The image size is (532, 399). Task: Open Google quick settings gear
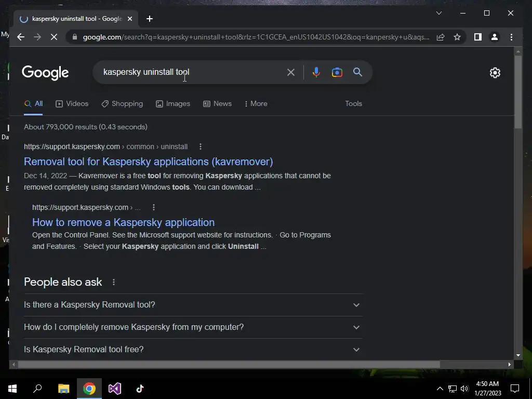click(495, 73)
